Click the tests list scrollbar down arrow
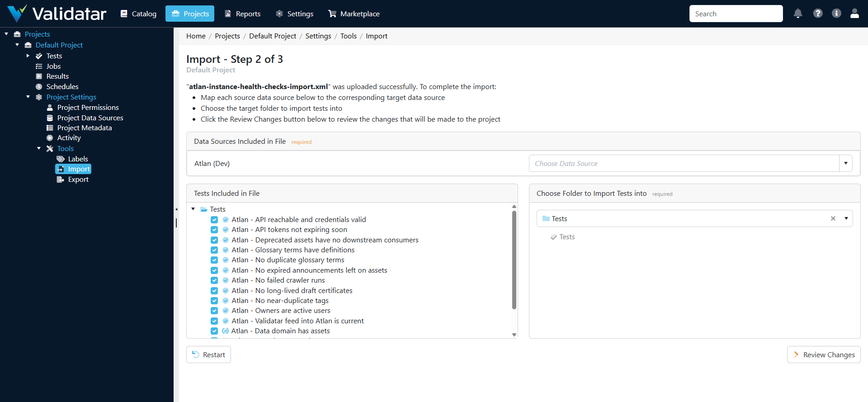 pyautogui.click(x=514, y=335)
